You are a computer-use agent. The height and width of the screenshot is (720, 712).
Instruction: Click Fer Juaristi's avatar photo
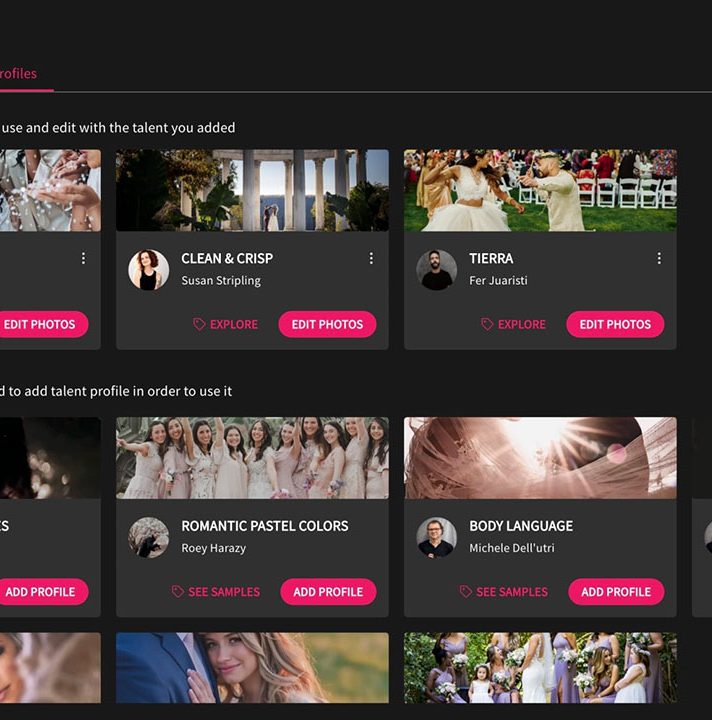coord(436,270)
